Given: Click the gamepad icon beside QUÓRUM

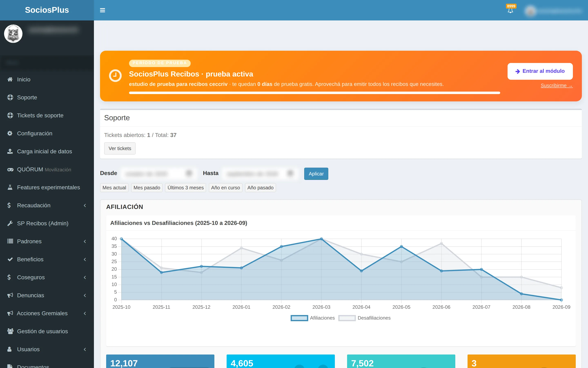Looking at the screenshot, I should (x=10, y=170).
